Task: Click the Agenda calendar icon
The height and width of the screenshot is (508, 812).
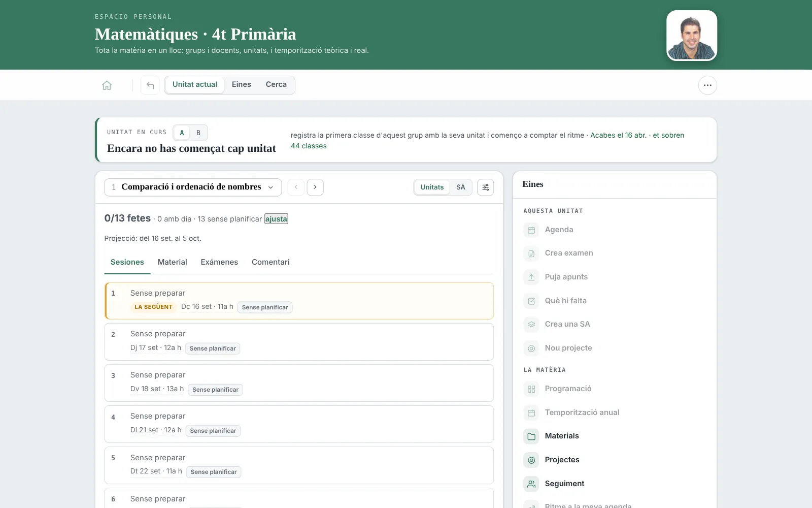Action: pyautogui.click(x=531, y=230)
